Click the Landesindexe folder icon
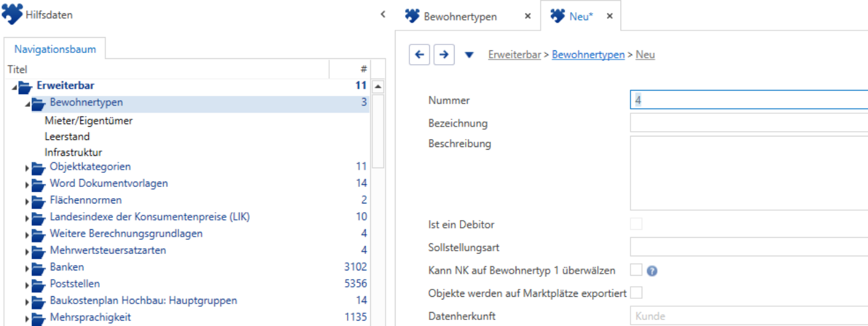This screenshot has width=868, height=326. tap(38, 217)
